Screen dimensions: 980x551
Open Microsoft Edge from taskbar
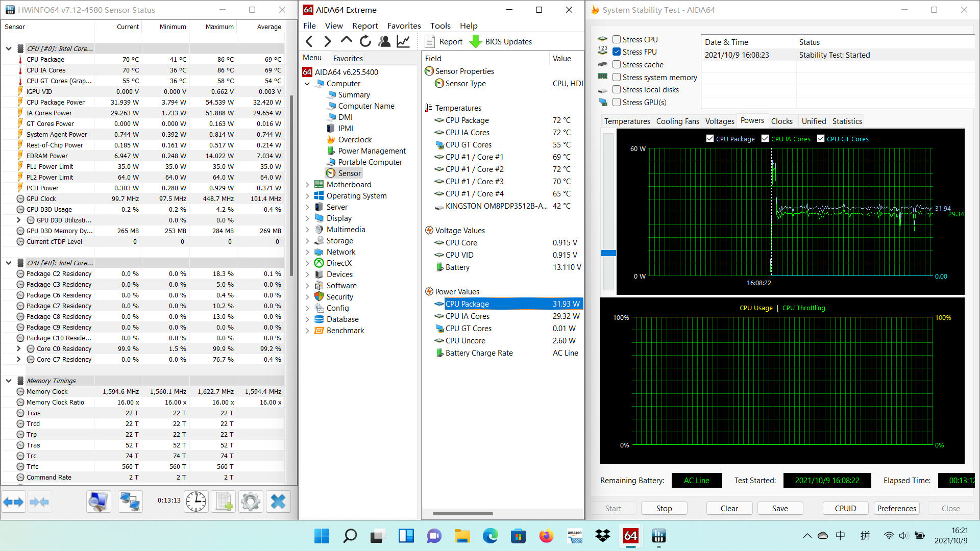(x=491, y=536)
